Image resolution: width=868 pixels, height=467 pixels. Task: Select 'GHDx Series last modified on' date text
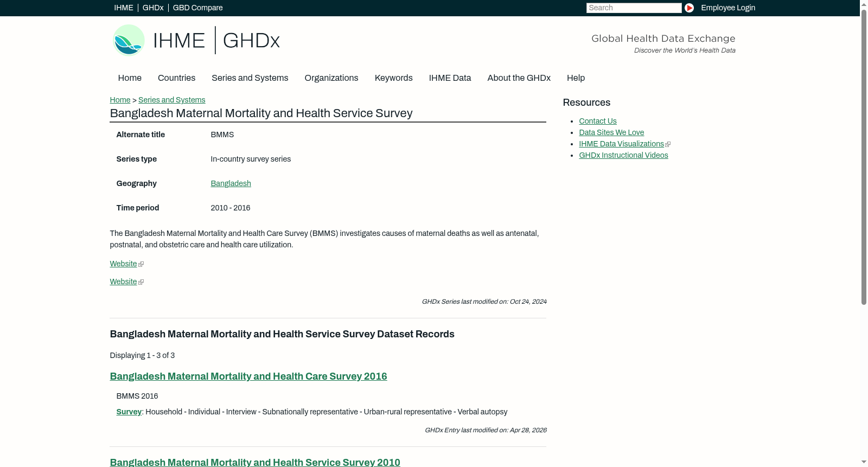click(x=484, y=302)
